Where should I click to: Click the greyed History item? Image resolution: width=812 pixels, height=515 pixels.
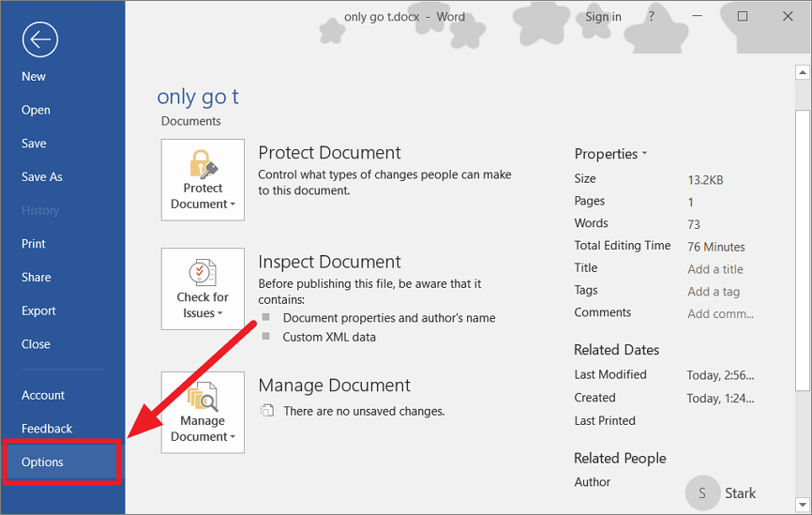coord(40,210)
